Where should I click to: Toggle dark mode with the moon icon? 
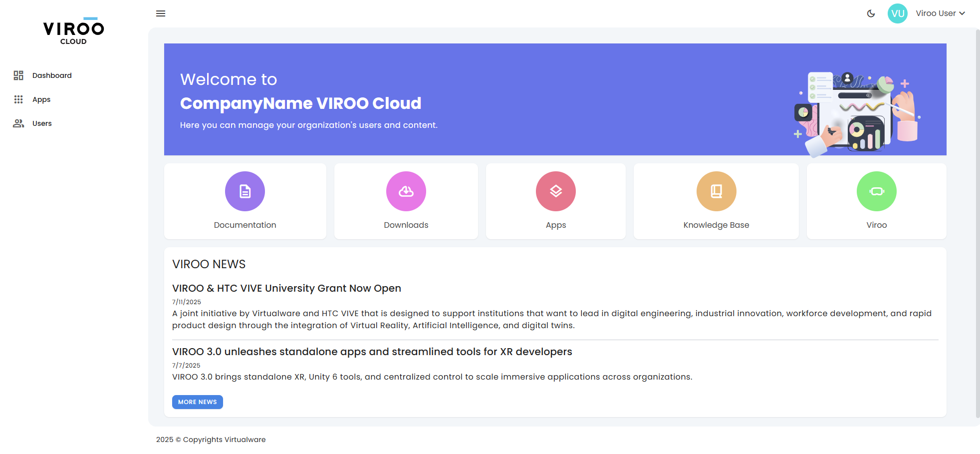871,13
